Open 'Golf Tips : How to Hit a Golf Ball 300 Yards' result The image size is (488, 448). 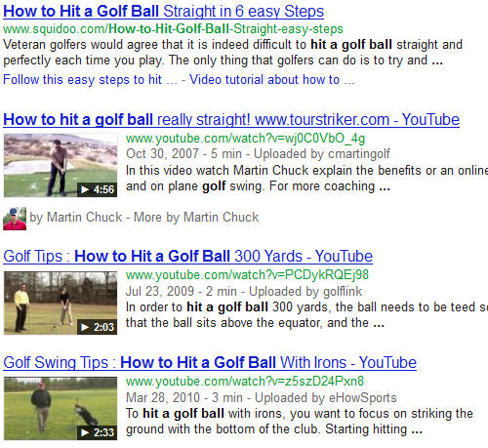coord(187,257)
